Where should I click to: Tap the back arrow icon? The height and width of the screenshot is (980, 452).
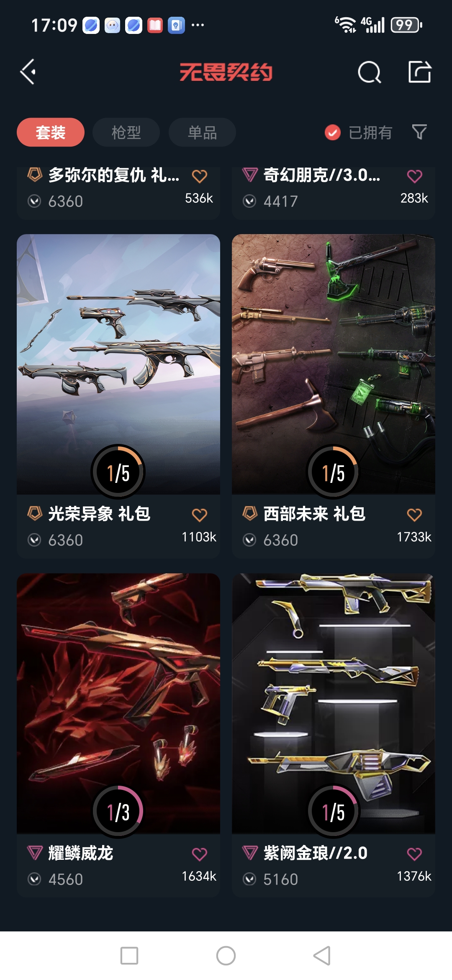28,72
